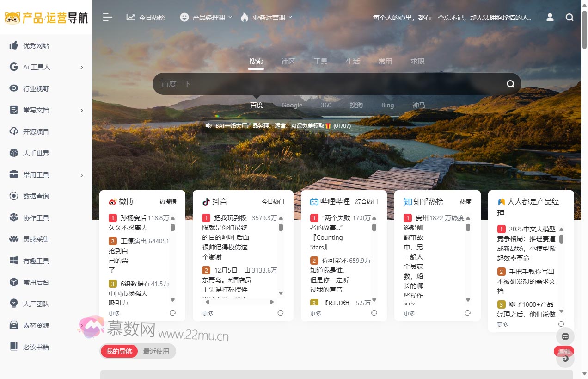Click the hamburger menu icon
The image size is (588, 379).
click(x=107, y=17)
